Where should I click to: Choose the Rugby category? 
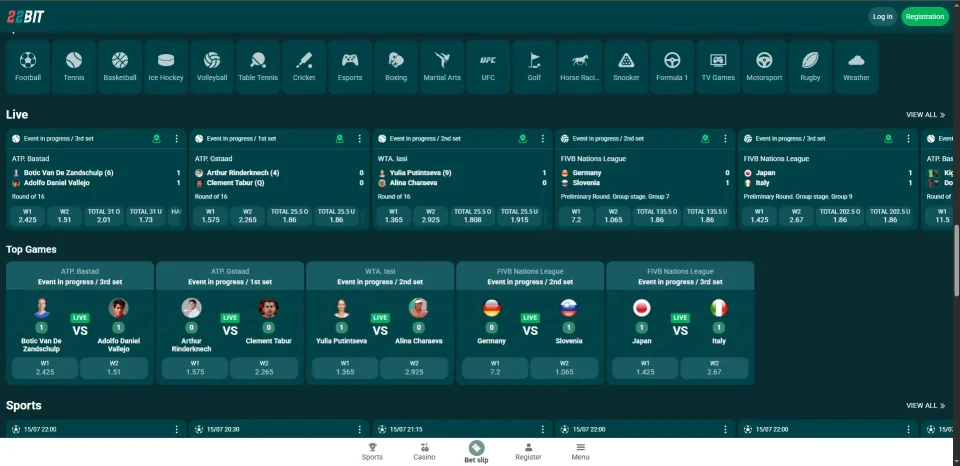coord(810,67)
